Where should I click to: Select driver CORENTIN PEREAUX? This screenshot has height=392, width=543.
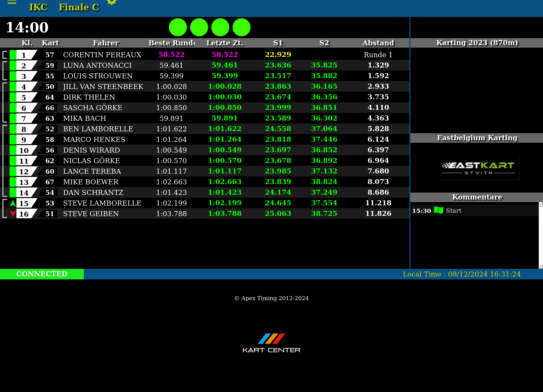[102, 55]
